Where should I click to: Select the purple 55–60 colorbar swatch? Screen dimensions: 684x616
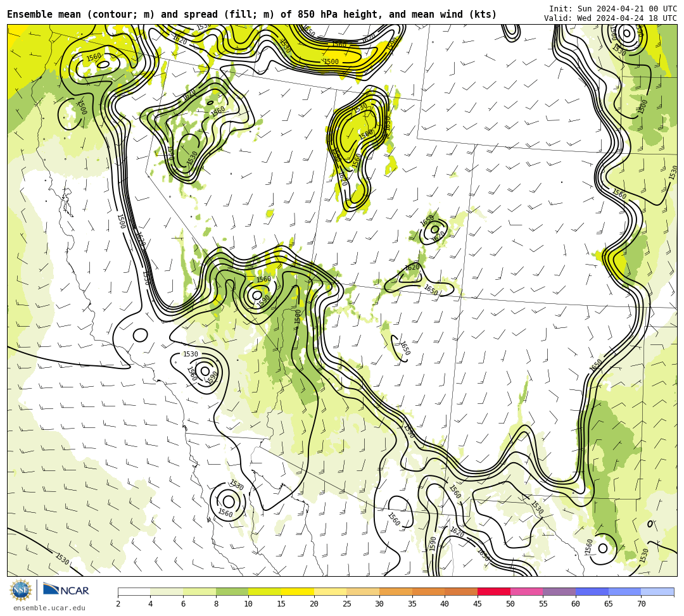[559, 591]
